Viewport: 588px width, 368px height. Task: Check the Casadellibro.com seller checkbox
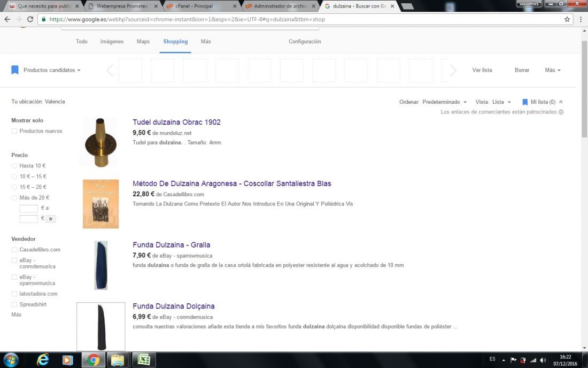pyautogui.click(x=14, y=249)
